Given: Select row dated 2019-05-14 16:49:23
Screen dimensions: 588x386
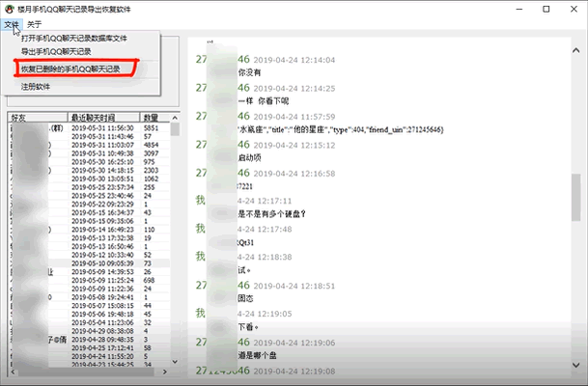Looking at the screenshot, I should point(89,230).
